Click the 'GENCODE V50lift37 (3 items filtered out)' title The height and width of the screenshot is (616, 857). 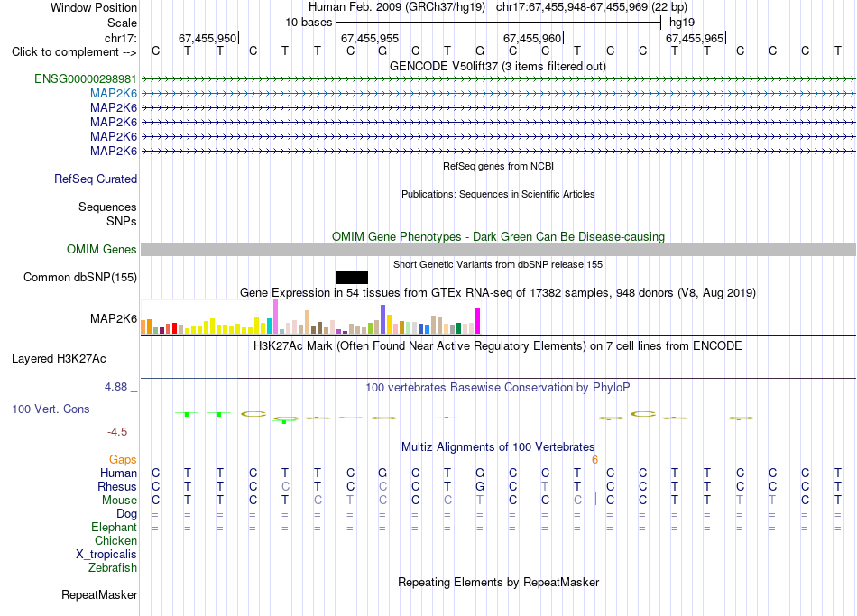pos(498,66)
